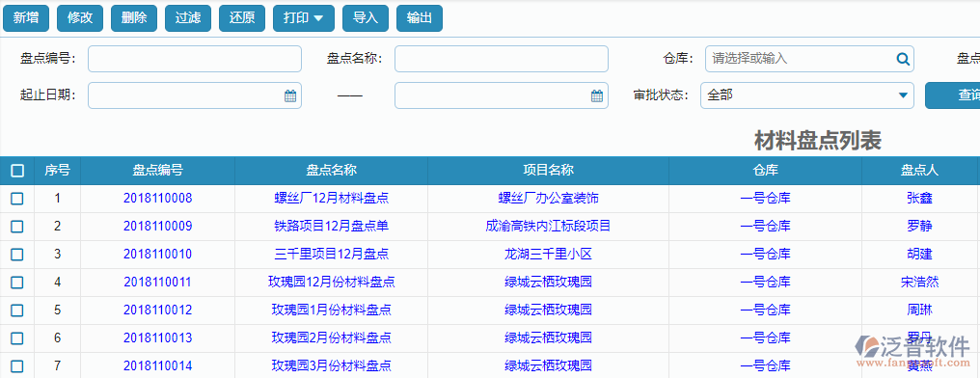The width and height of the screenshot is (980, 378).
Task: Click the 导入 button
Action: point(365,18)
